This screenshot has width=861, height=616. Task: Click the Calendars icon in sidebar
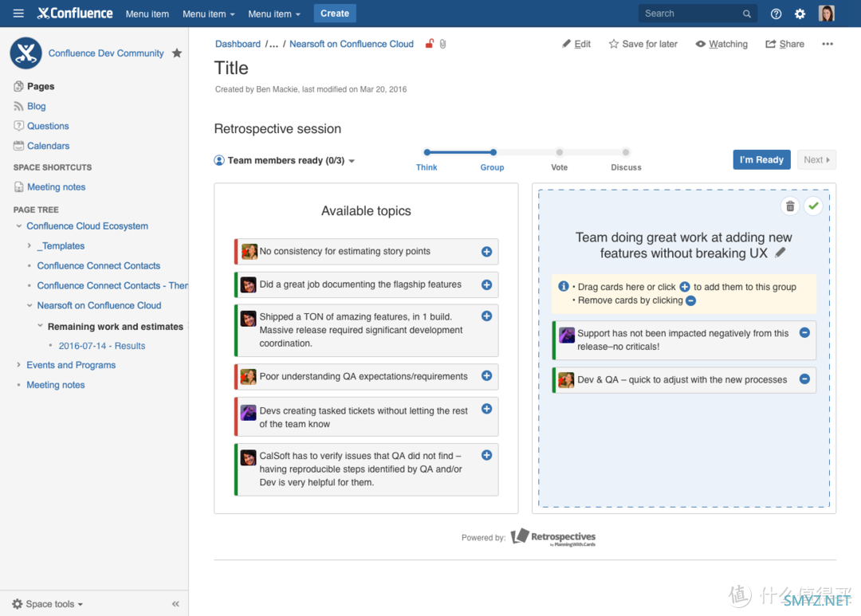point(18,146)
